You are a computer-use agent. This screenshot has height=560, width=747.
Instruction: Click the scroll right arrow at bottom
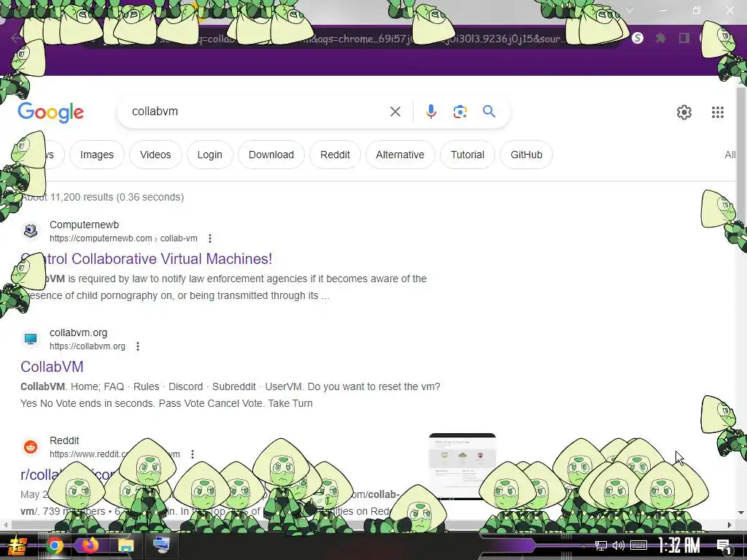point(729,525)
